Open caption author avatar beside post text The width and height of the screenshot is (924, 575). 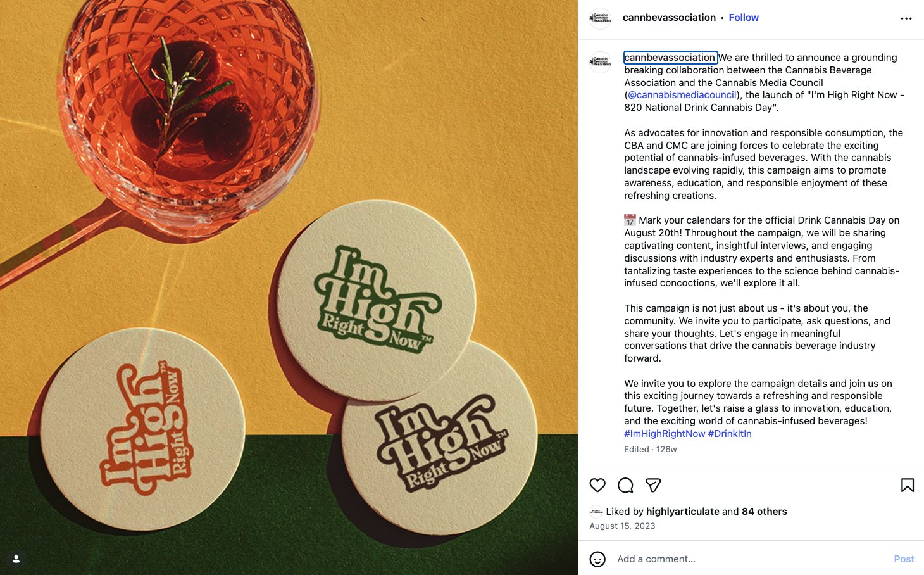[600, 62]
